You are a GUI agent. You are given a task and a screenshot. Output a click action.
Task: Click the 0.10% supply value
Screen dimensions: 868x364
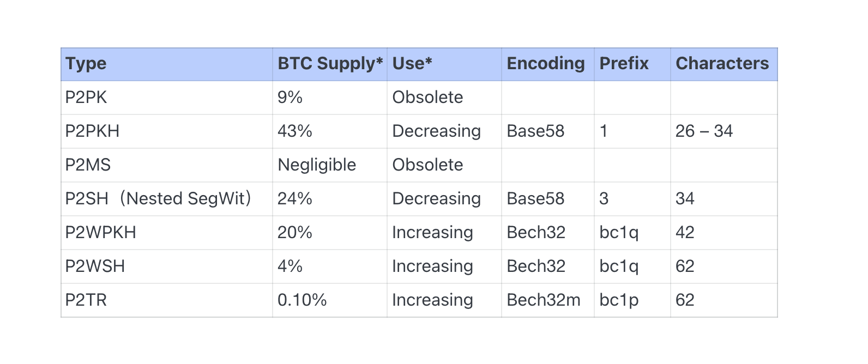302,300
